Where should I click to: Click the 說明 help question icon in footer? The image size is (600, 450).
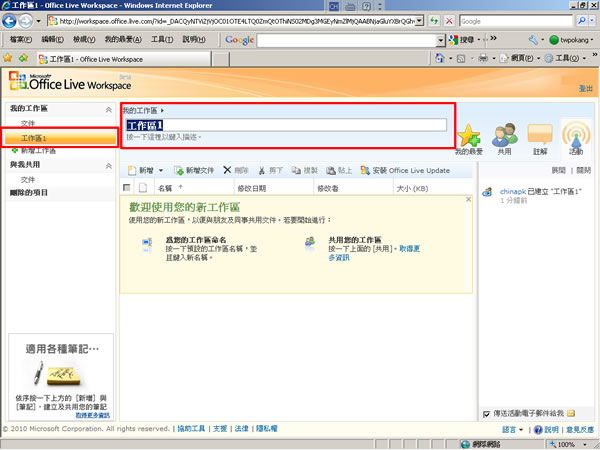pyautogui.click(x=538, y=430)
